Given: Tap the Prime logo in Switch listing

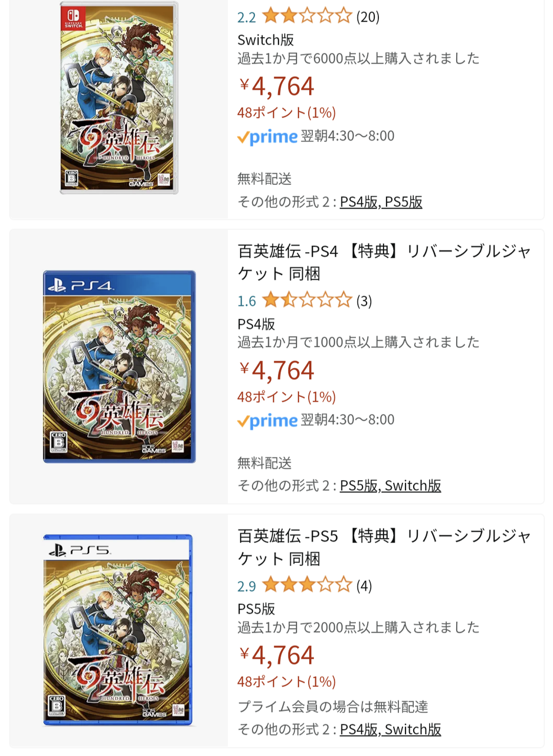Looking at the screenshot, I should tap(267, 136).
